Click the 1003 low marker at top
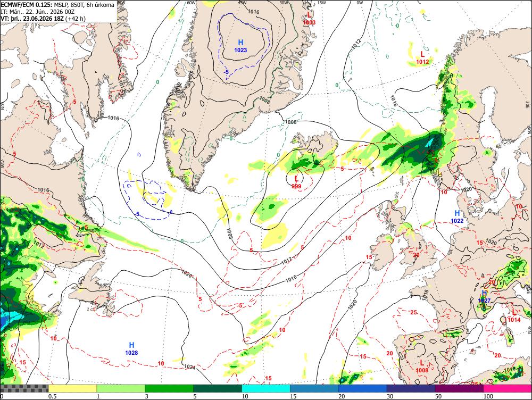Viewport: 532px width, 400px height. pos(309,18)
